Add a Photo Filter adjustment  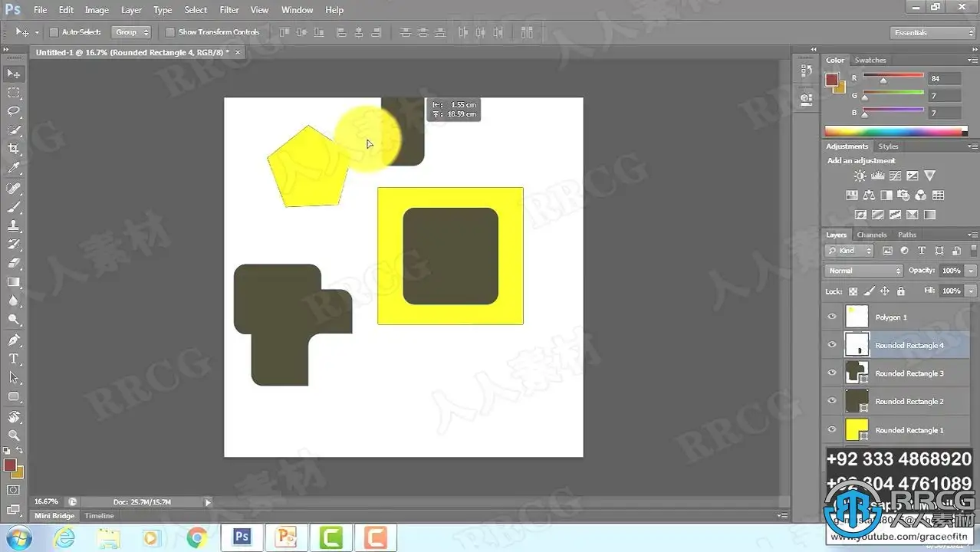point(903,195)
